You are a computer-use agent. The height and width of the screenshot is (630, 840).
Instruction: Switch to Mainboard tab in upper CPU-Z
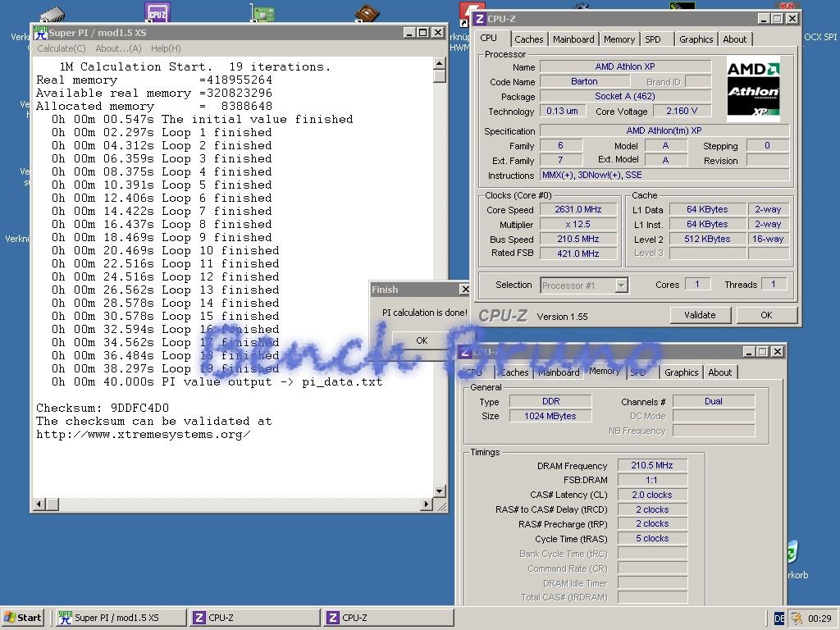[x=573, y=39]
